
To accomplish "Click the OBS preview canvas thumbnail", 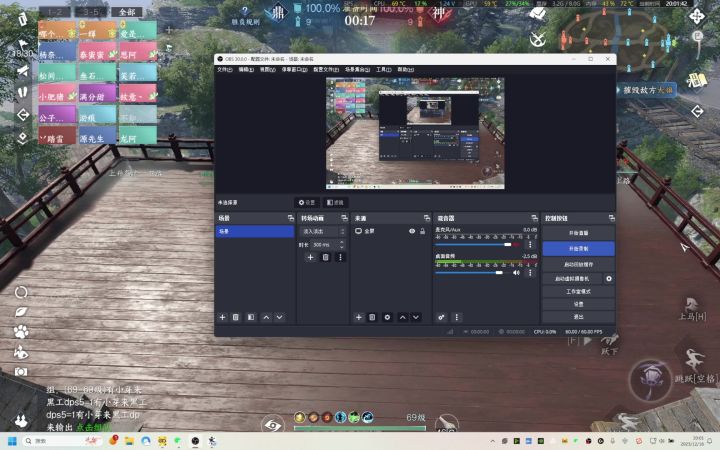I will [x=415, y=133].
